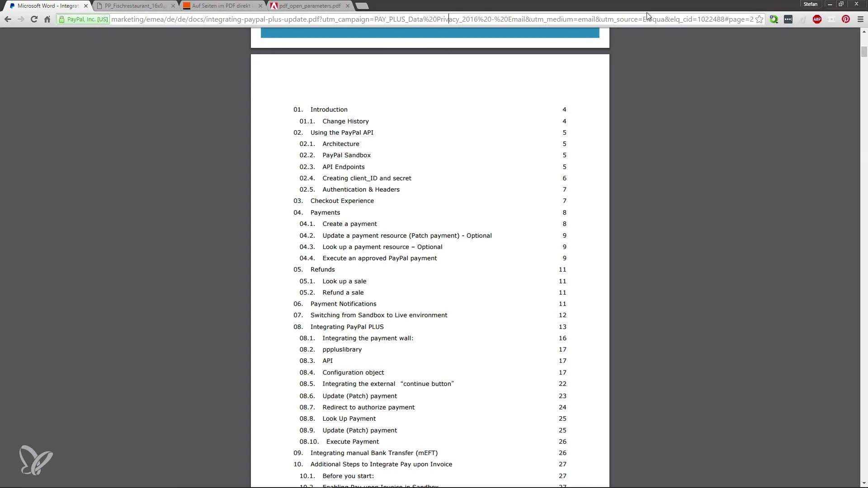The height and width of the screenshot is (488, 868).
Task: Click the Introduction section link on page 4
Action: (329, 109)
